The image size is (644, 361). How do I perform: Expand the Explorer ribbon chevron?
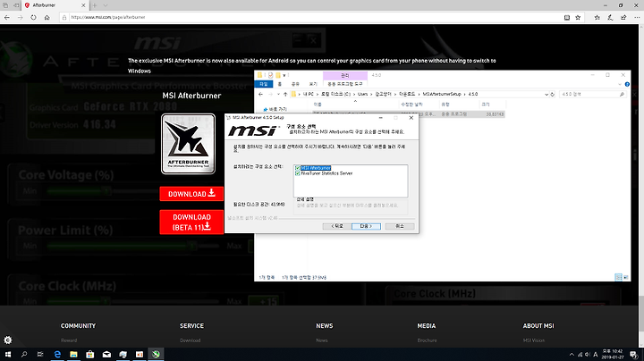(620, 85)
